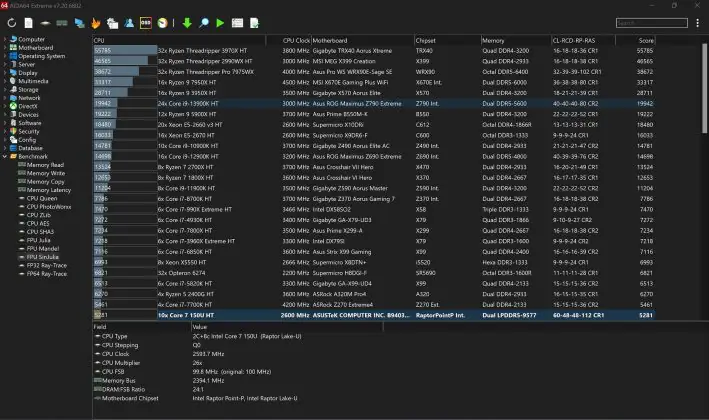Select Devices in the sidebar tree

click(28, 114)
